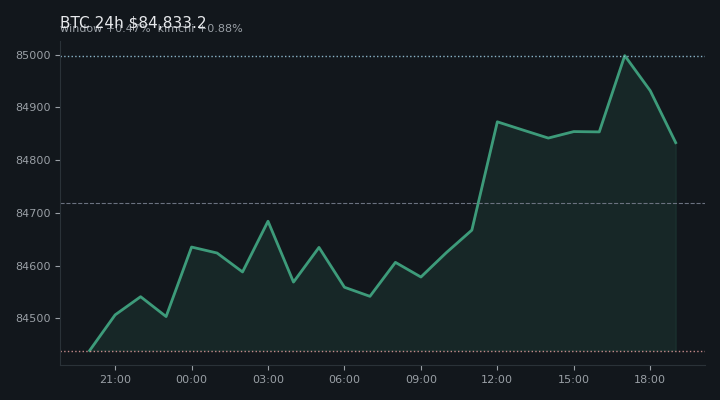The width and height of the screenshot is (720, 400).
Task: Click the 00:00 time axis label
Action: click(191, 379)
